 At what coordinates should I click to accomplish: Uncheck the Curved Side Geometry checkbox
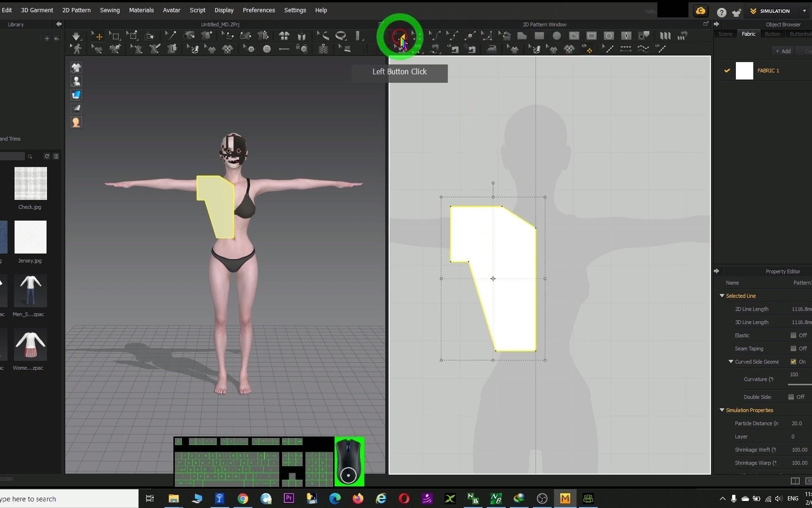click(793, 362)
